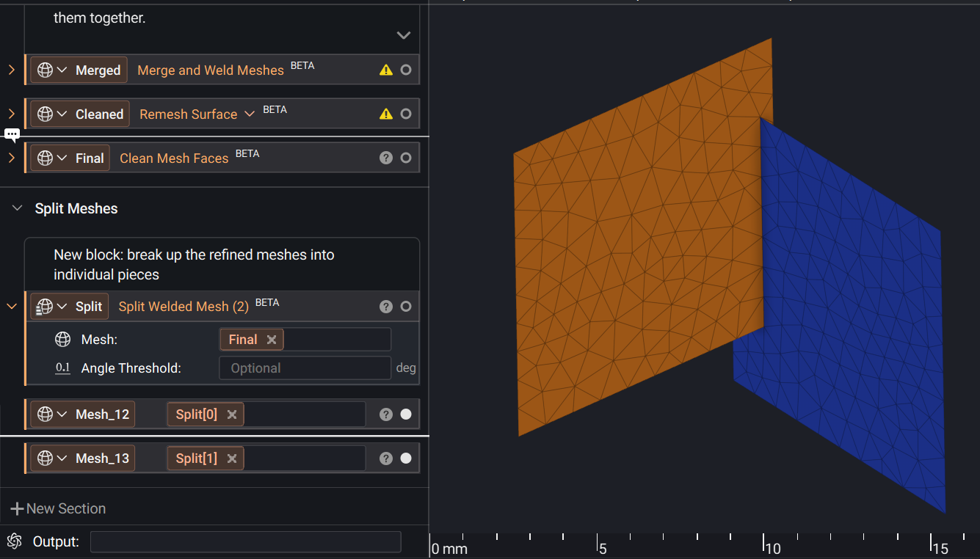Add a New Section
The image size is (980, 559).
point(58,508)
